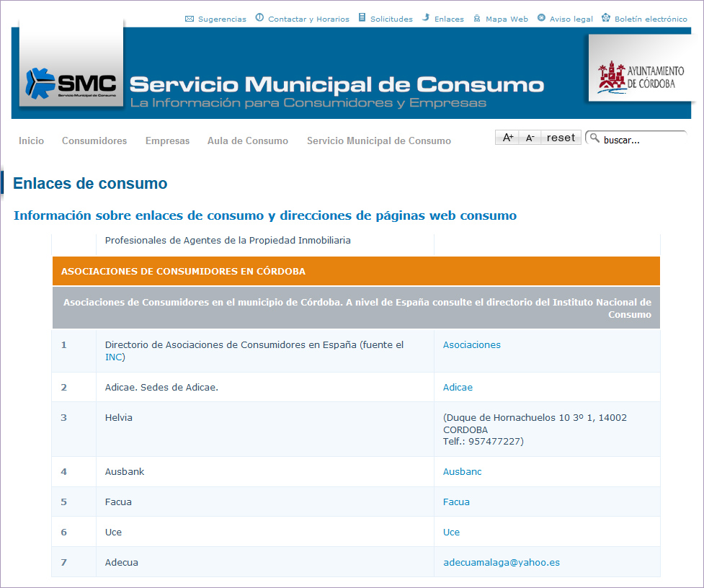This screenshot has height=588, width=704.
Task: Open the Consumidores menu
Action: click(x=94, y=141)
